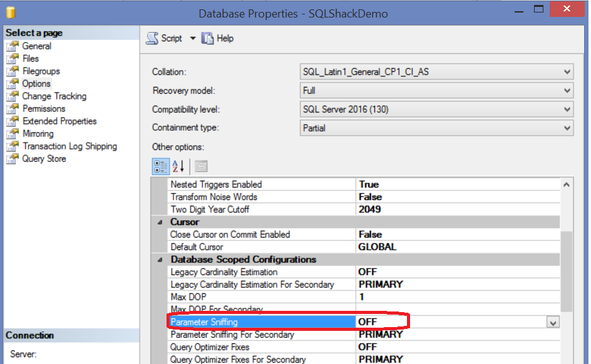Click the Help button label
591x364 pixels.
coord(225,38)
